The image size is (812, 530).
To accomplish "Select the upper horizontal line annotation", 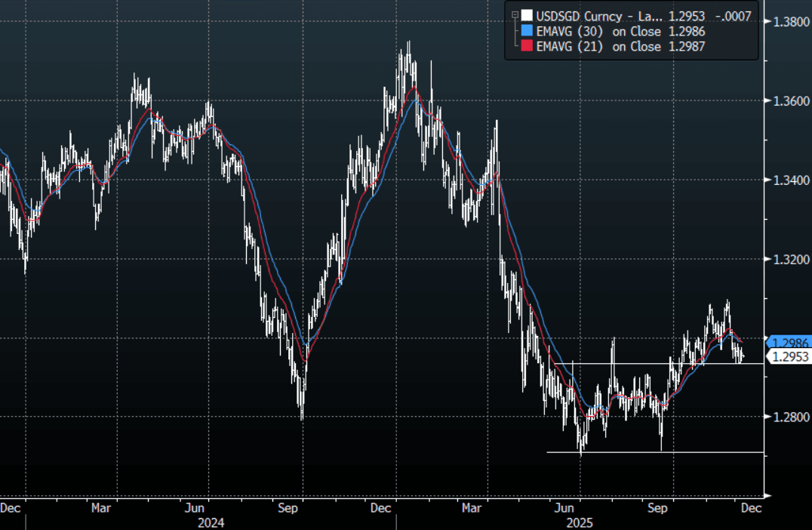I will point(664,364).
